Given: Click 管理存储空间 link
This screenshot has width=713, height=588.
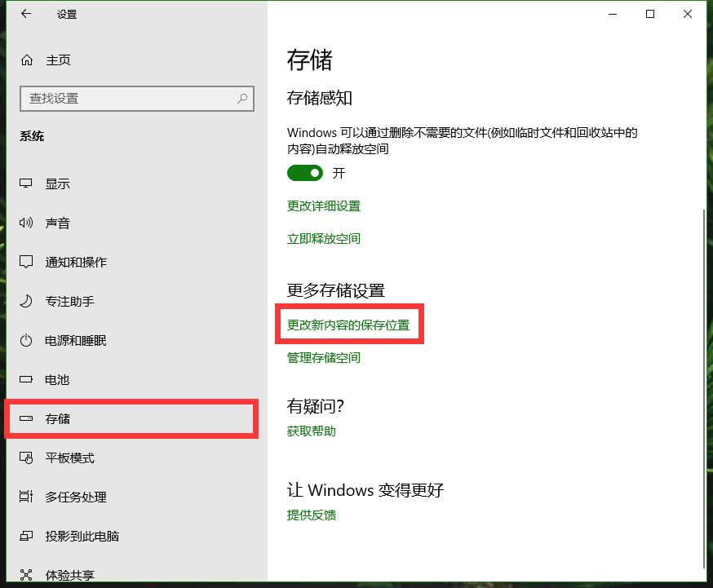Looking at the screenshot, I should (323, 357).
